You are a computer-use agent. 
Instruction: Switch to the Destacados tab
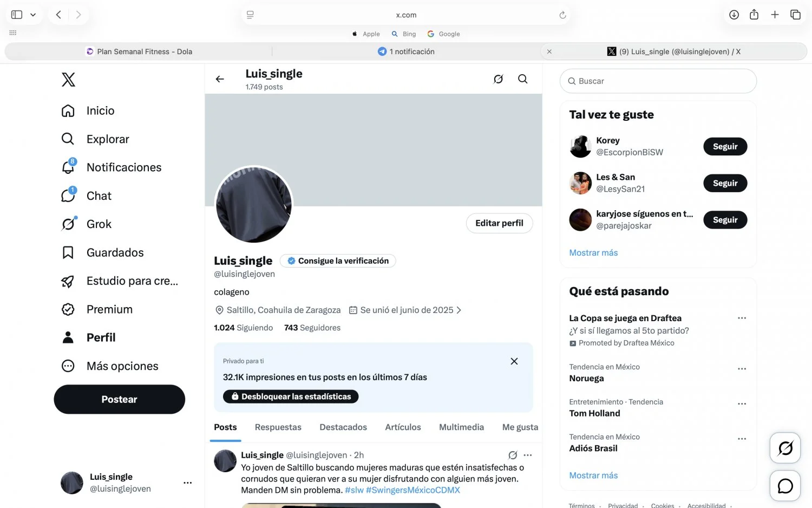pyautogui.click(x=343, y=427)
